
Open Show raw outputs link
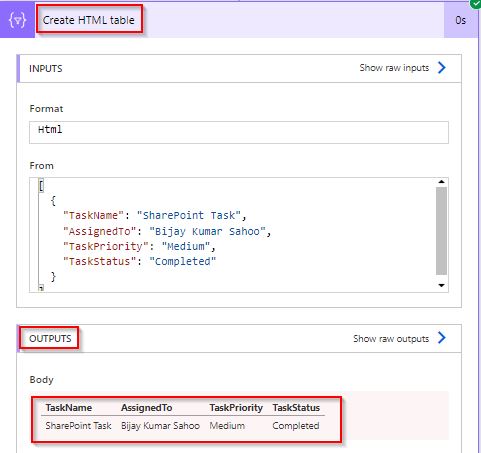(x=391, y=339)
